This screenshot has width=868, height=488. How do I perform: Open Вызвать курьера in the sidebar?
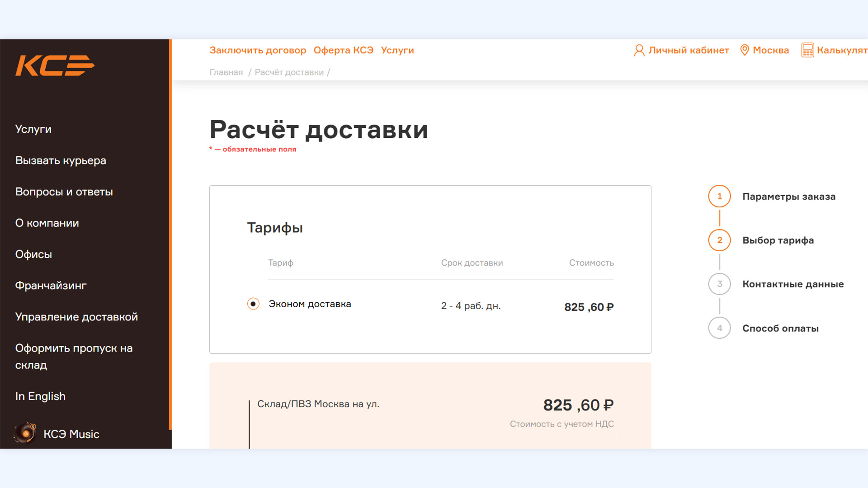[x=61, y=160]
